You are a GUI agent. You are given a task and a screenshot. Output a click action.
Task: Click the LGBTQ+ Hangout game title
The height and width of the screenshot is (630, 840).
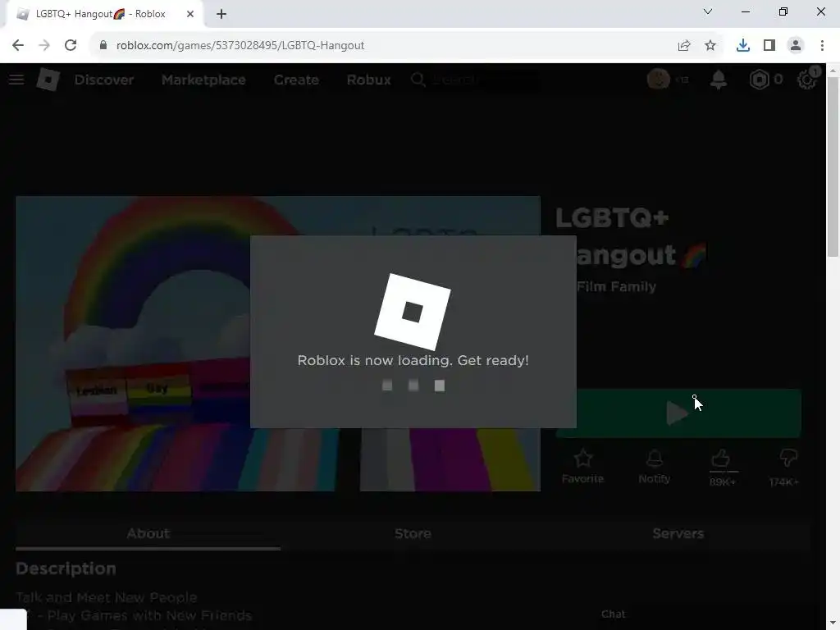tap(631, 236)
